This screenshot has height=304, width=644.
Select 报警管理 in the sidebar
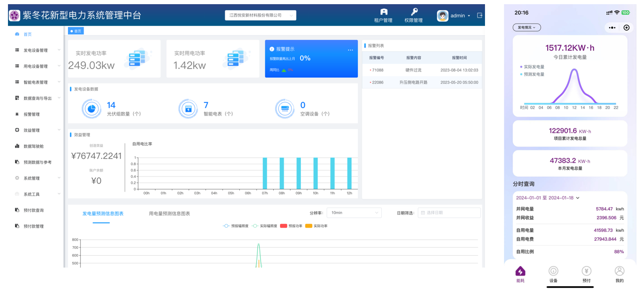[31, 114]
